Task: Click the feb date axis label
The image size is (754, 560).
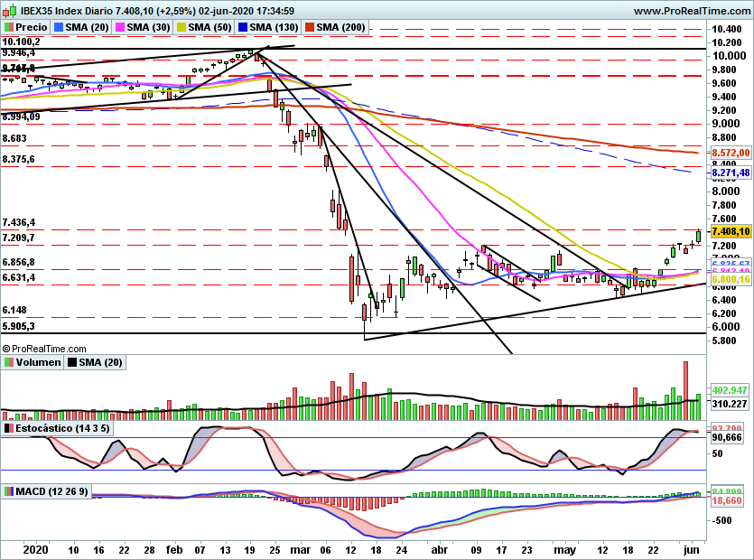Action: pyautogui.click(x=174, y=550)
